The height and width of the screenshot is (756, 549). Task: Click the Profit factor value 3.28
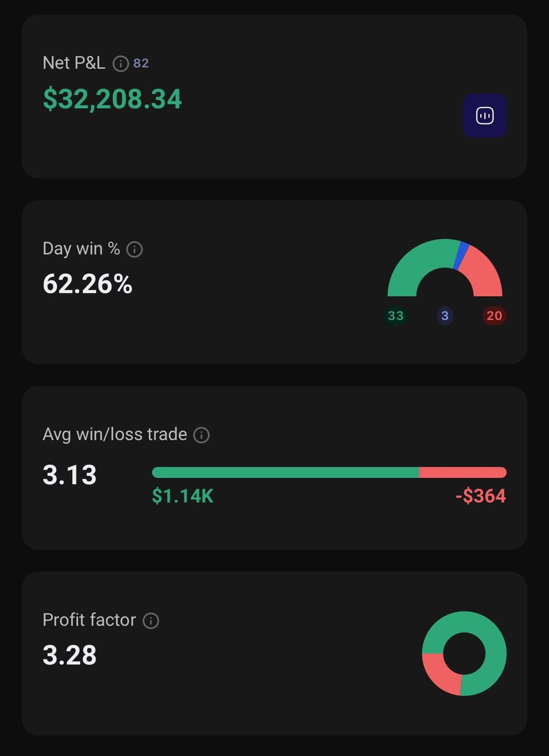coord(70,655)
